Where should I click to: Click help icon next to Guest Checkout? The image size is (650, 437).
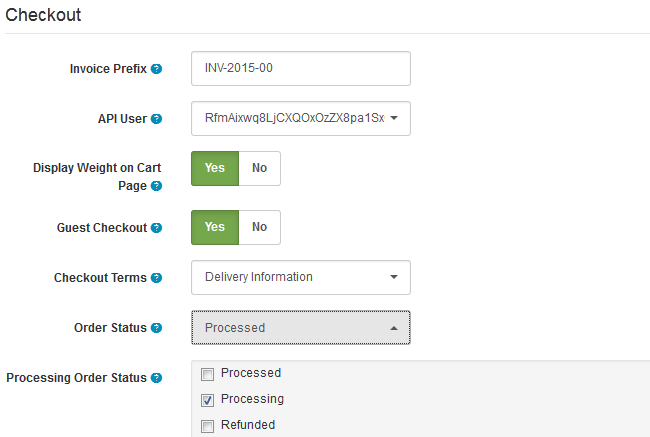coord(157,228)
